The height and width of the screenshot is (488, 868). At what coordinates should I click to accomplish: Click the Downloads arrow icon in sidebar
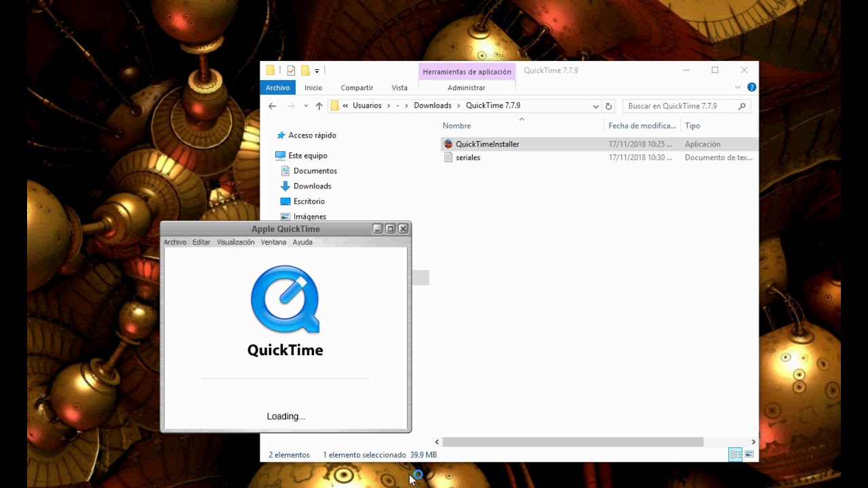pos(285,186)
